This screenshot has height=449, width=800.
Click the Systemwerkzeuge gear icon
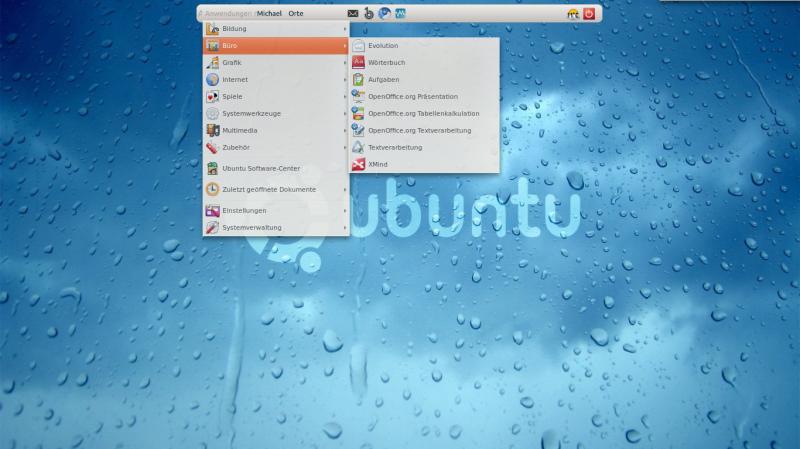(x=212, y=114)
